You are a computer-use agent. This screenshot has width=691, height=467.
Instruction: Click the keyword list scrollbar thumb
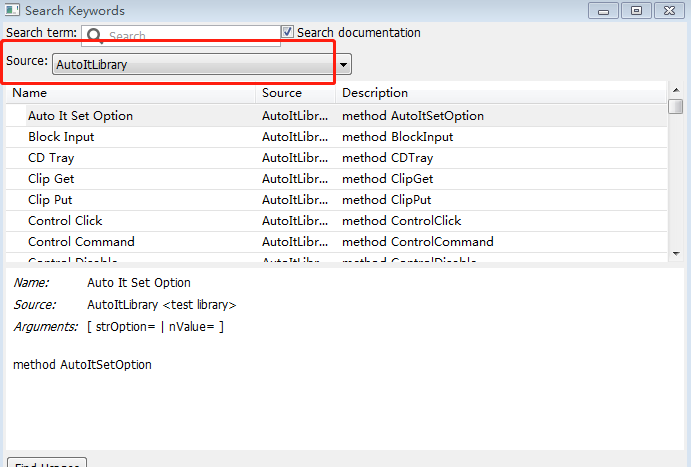coord(676,107)
